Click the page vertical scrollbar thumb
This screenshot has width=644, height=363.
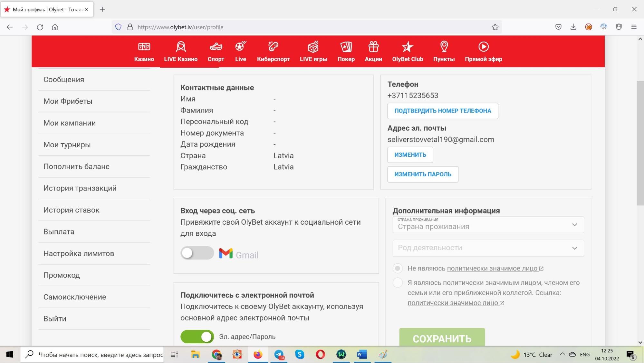coord(640,143)
